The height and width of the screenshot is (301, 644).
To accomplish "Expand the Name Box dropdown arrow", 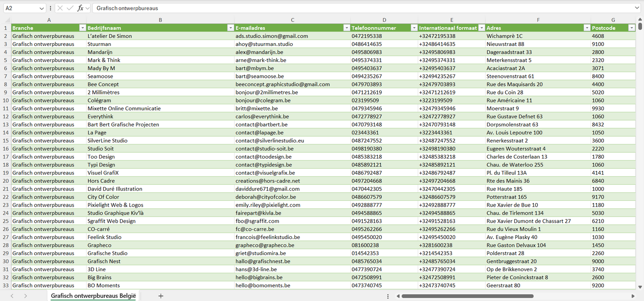I will 41,8.
